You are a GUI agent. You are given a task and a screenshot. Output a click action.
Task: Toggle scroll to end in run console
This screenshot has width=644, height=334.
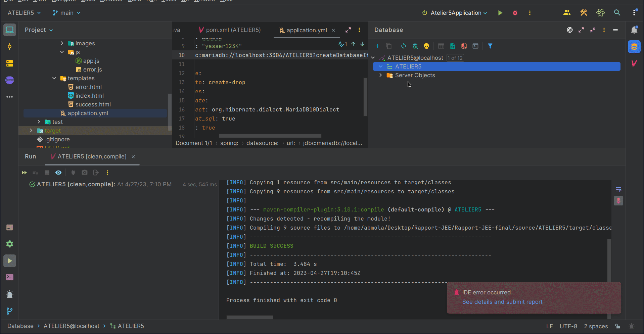pos(618,201)
